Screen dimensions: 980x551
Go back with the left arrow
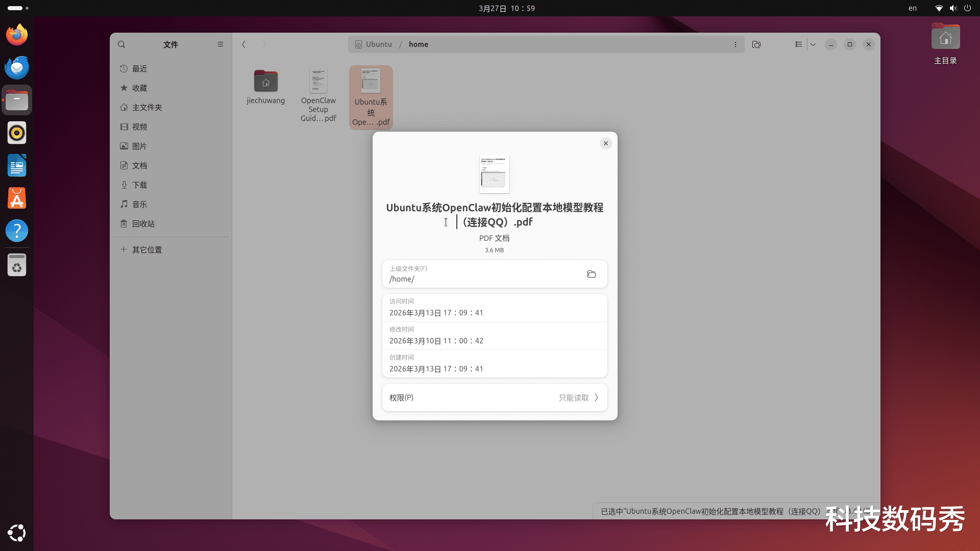(x=244, y=44)
